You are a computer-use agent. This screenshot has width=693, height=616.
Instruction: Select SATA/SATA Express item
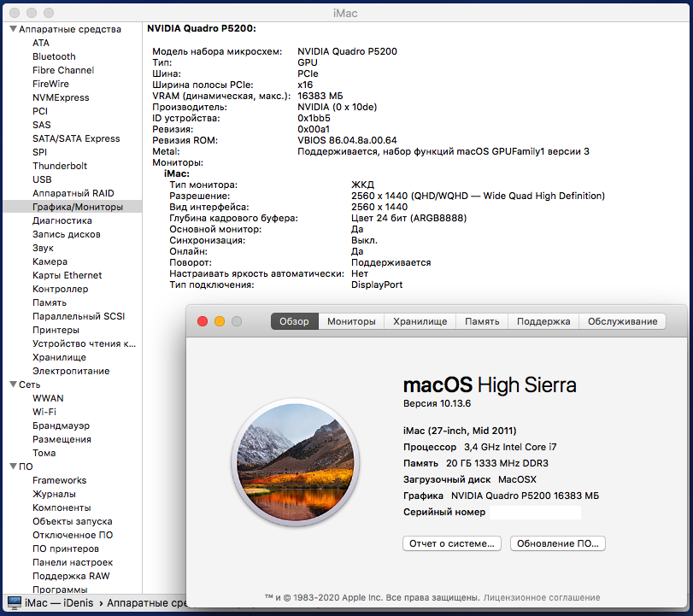click(76, 138)
